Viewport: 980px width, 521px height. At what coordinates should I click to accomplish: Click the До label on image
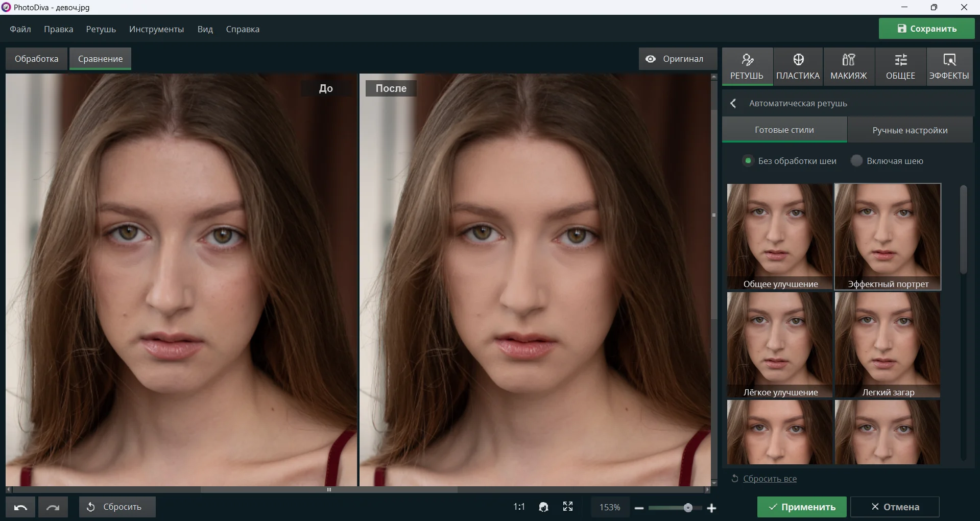click(x=326, y=88)
